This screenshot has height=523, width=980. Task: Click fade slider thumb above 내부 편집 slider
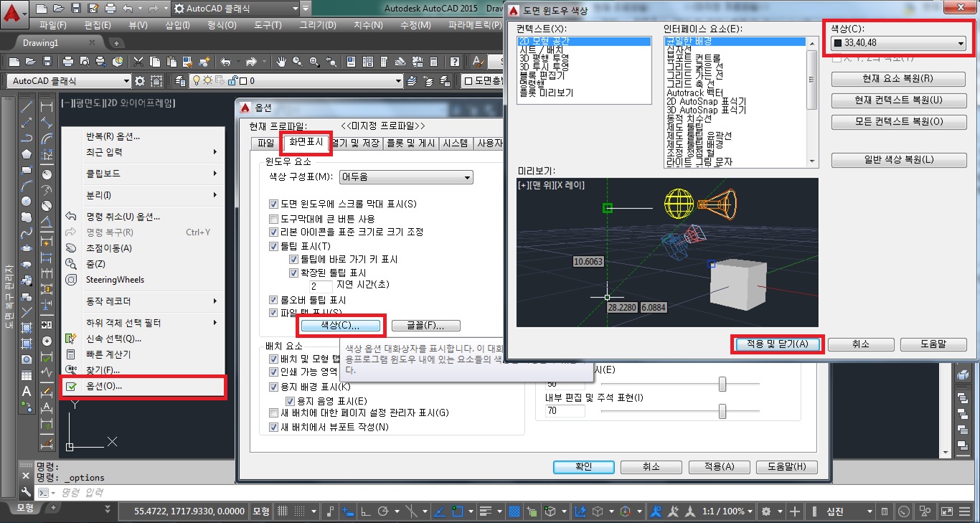coord(722,385)
